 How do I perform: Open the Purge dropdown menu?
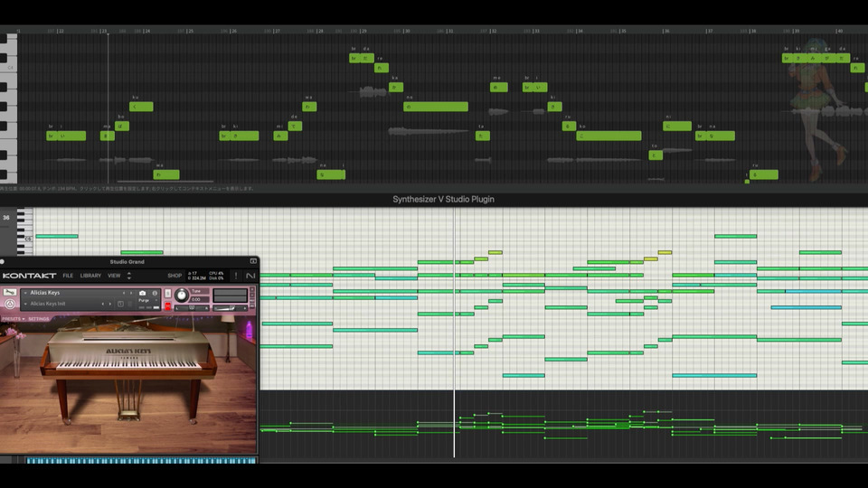coord(147,300)
